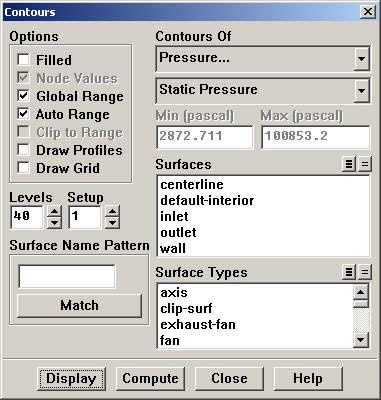Enable the Filled checkbox
381x400 pixels.
point(23,60)
